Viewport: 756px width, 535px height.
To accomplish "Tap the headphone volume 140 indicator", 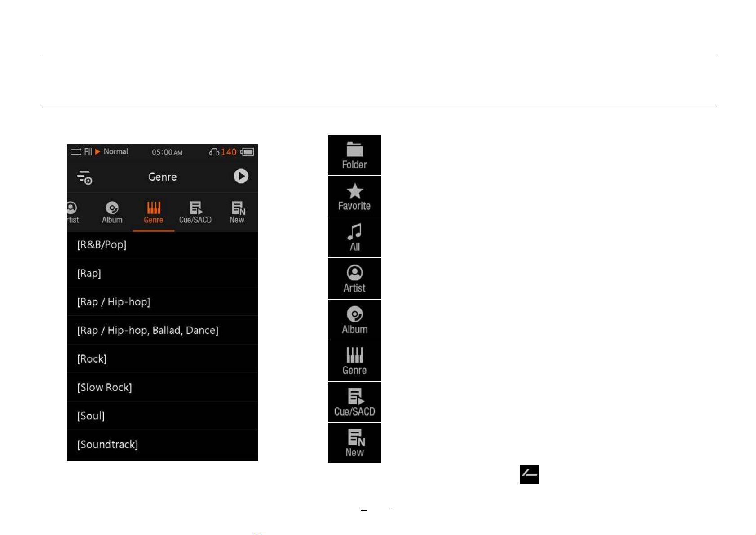I will 223,152.
